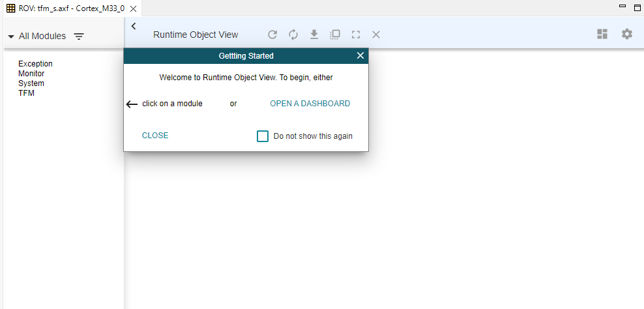Enable Do not show this again checkbox
This screenshot has width=644, height=309.
[x=263, y=136]
